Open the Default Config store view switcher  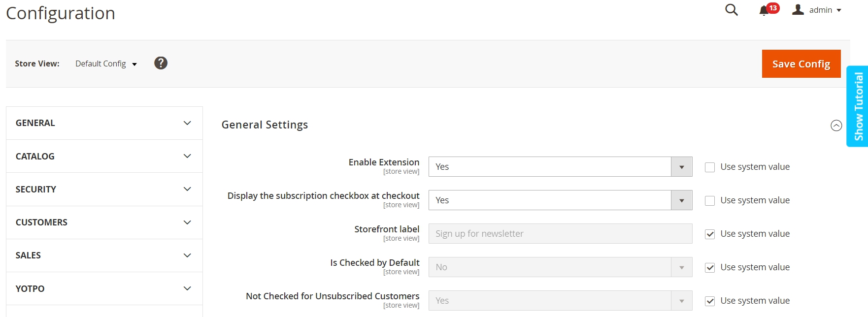pos(106,63)
